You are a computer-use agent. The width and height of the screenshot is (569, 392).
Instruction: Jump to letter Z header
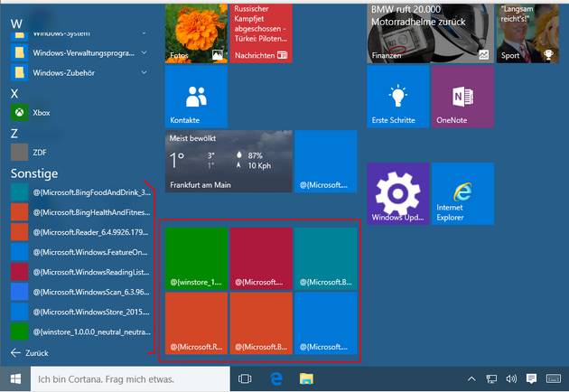point(14,134)
